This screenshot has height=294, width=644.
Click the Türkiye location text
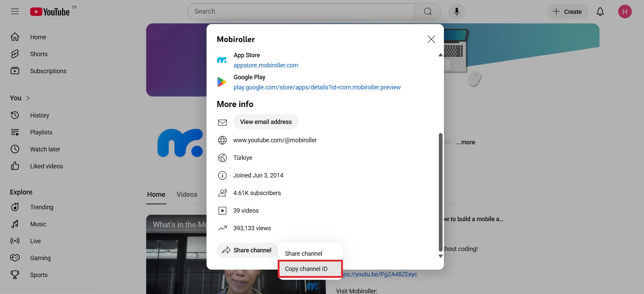coord(243,158)
